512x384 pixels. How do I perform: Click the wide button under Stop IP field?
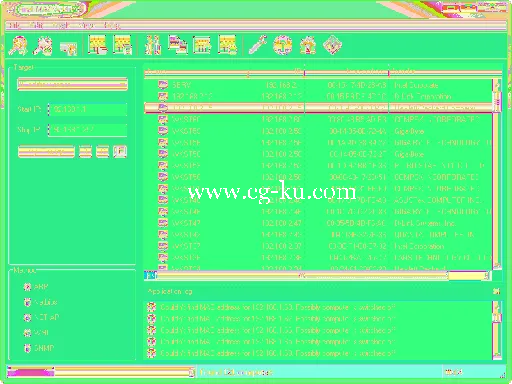point(46,152)
